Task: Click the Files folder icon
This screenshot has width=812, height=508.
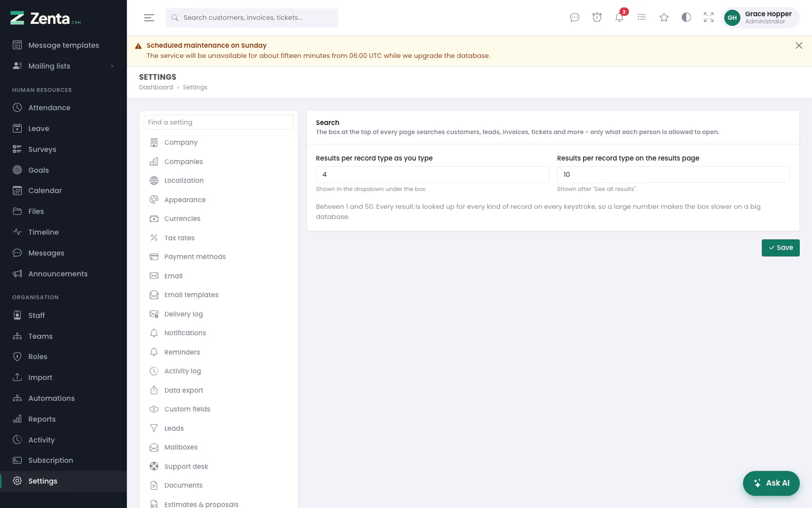Action: 17,211
